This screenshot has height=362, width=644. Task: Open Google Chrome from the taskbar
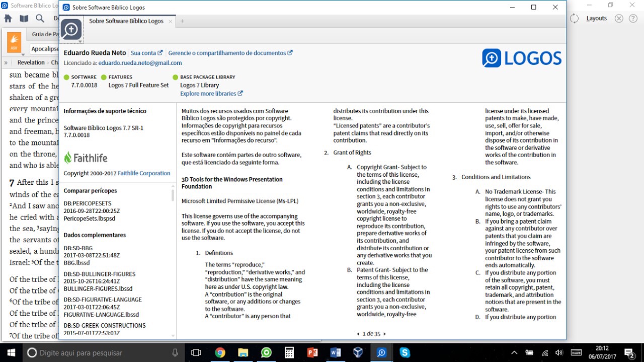point(220,352)
